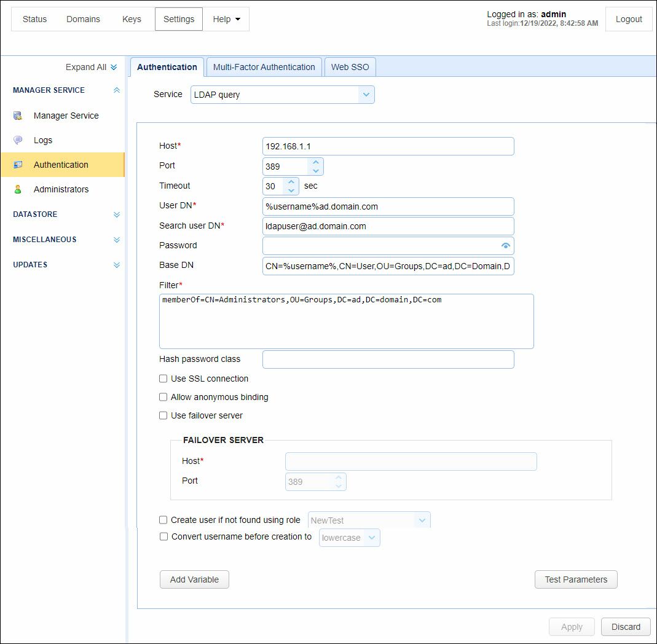Tick the Use failover server checkbox

(x=163, y=415)
